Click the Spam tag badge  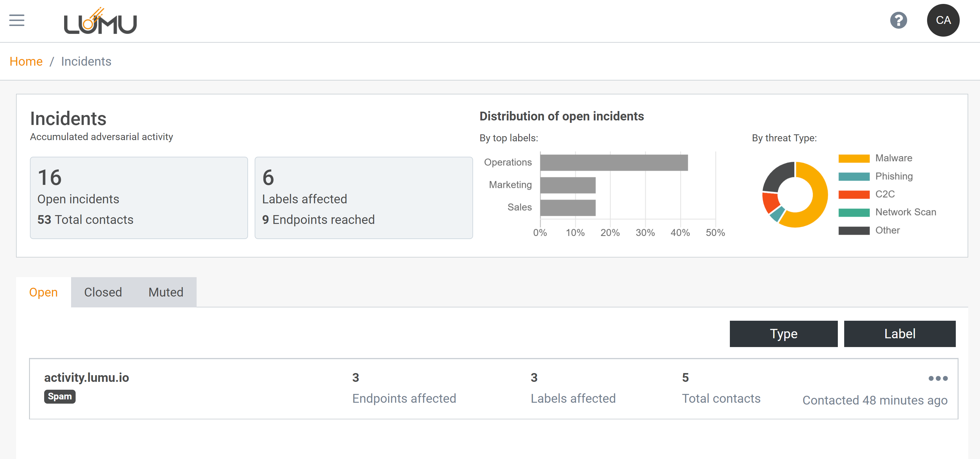(x=59, y=396)
